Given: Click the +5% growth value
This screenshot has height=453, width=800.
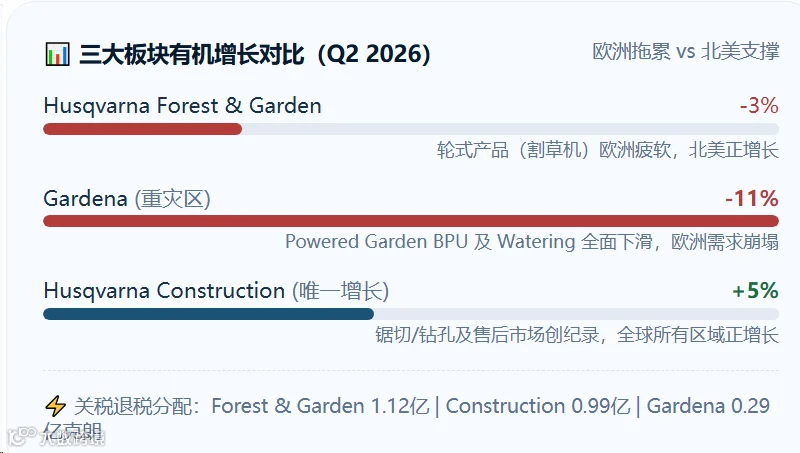Looking at the screenshot, I should (755, 291).
